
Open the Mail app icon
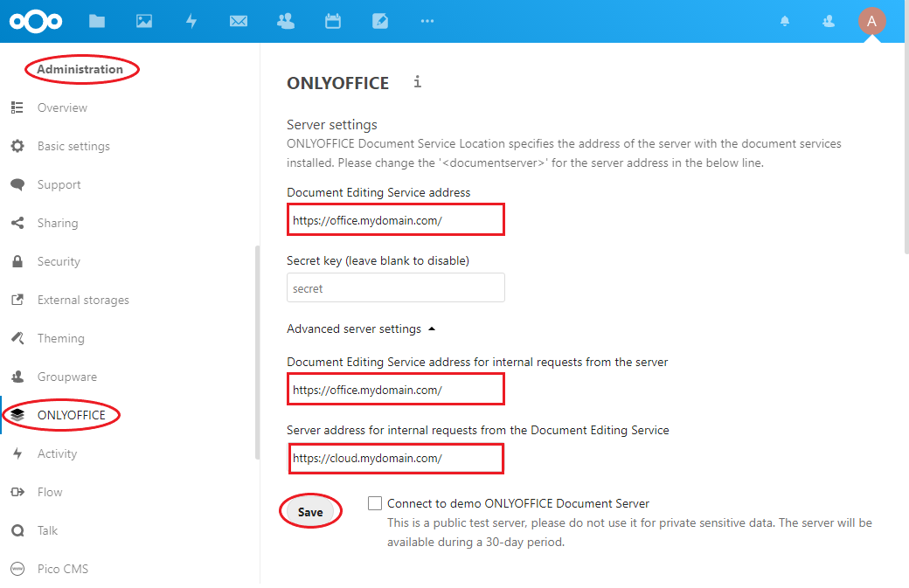239,22
